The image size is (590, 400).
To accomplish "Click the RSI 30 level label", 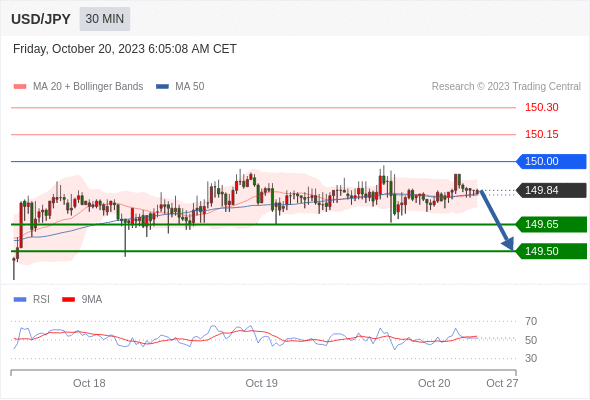I will [x=531, y=358].
